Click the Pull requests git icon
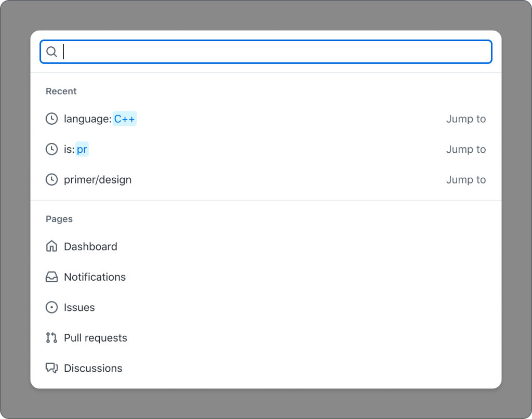Screen dimensions: 532x419 51,338
